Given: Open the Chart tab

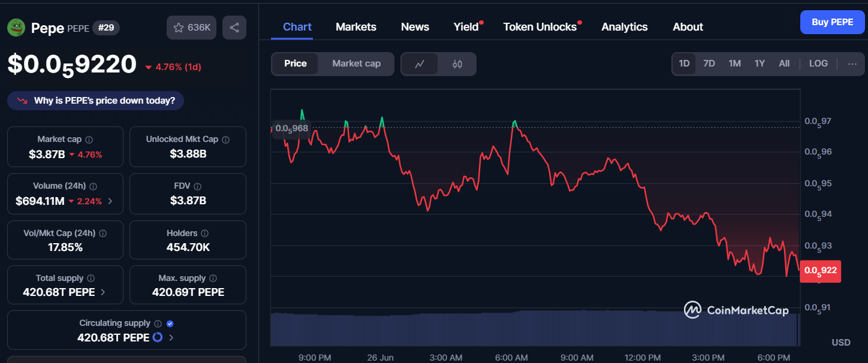Looking at the screenshot, I should click(x=297, y=27).
